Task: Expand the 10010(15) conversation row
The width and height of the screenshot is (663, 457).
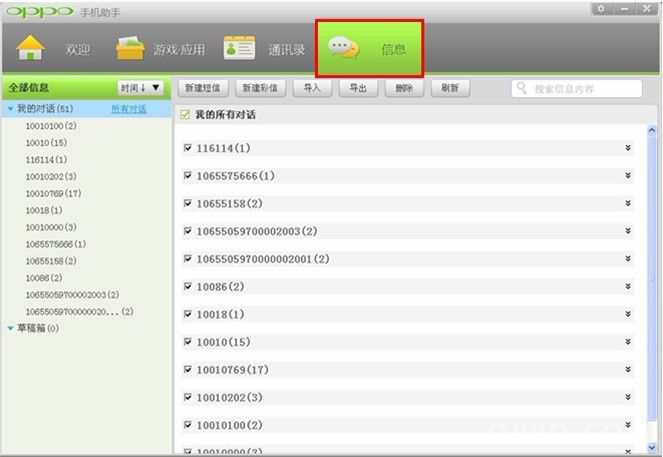Action: 628,342
